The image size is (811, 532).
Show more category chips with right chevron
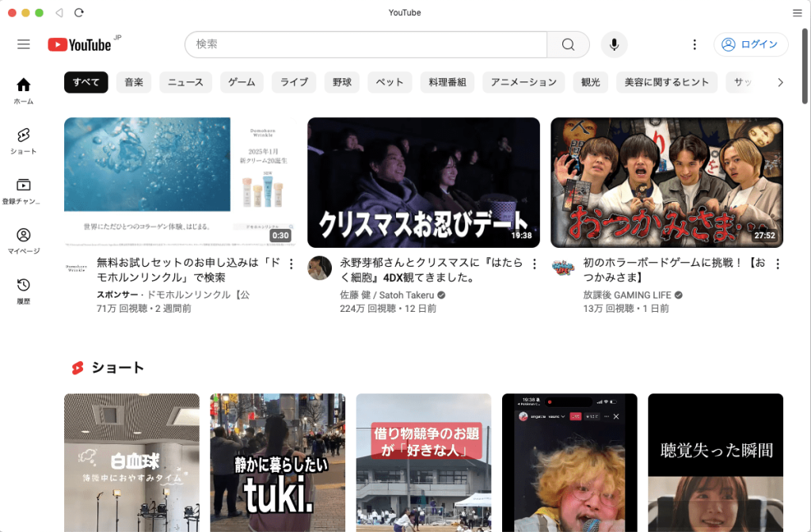780,82
